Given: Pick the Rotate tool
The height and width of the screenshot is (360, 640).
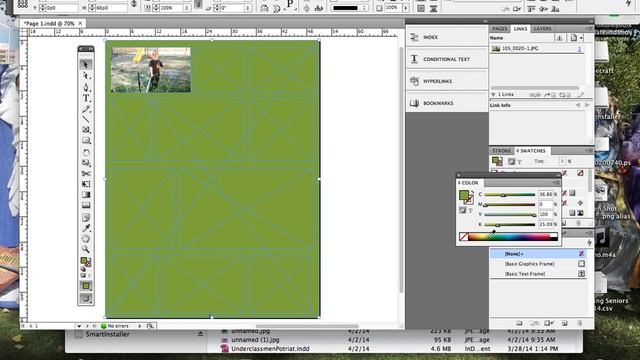Looking at the screenshot, I should (x=86, y=152).
